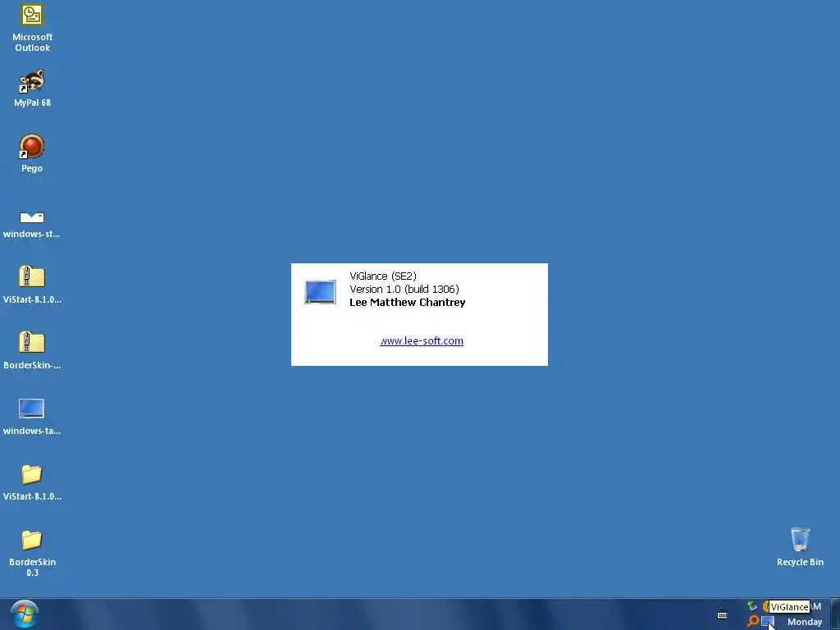Click the Monday date in taskbar clock
This screenshot has width=840, height=630.
(805, 622)
